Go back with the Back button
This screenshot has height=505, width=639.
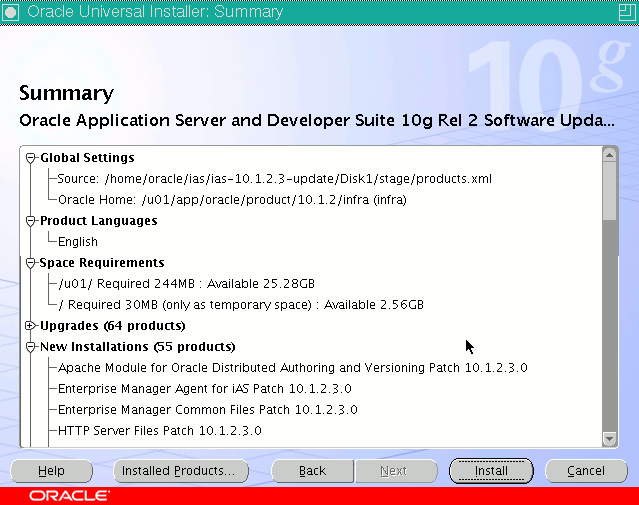coord(313,471)
